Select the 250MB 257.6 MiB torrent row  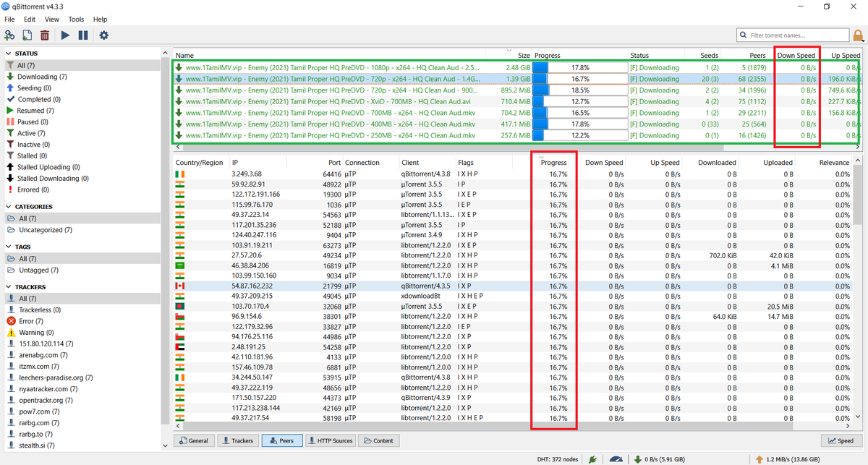click(x=517, y=135)
